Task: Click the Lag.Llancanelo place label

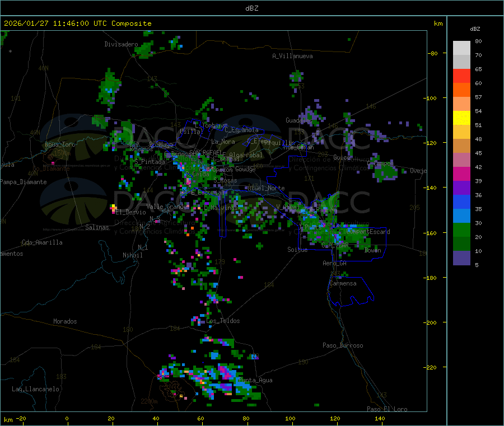Action: click(x=36, y=390)
